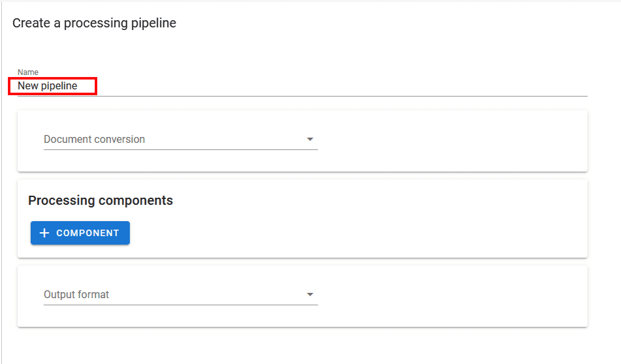Select the Document conversion label text
Image resolution: width=621 pixels, height=364 pixels.
point(94,139)
